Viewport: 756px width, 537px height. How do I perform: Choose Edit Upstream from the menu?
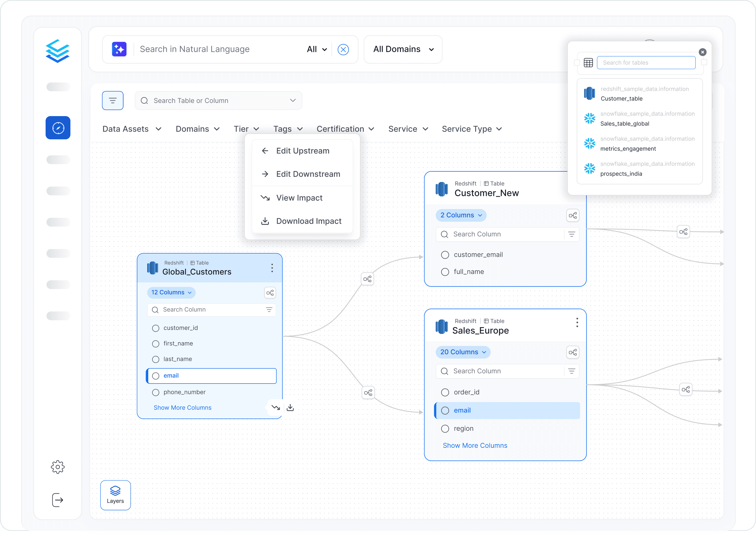tap(302, 151)
